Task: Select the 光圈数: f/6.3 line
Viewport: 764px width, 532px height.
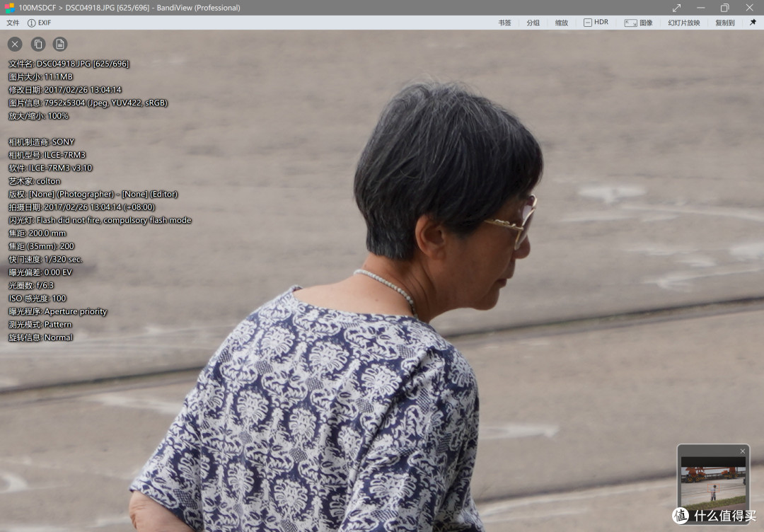Action: [x=31, y=286]
